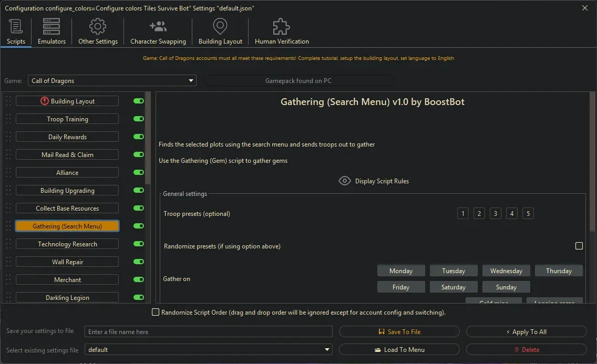Enable the Randomize presets checkbox
Screen dimensions: 597x364
pos(579,245)
